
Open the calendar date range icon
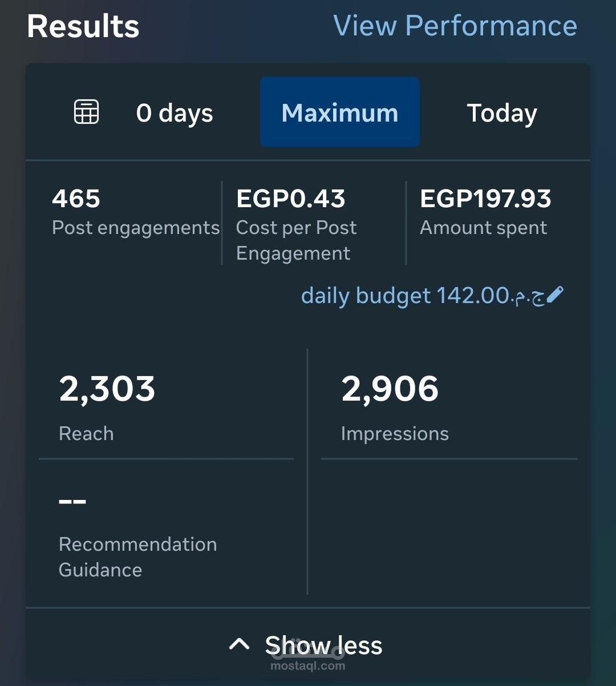tap(87, 112)
